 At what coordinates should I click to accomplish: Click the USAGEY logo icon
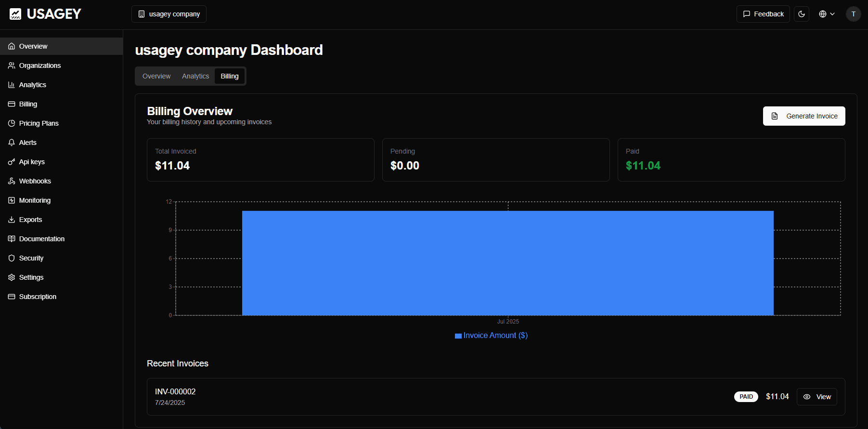[x=15, y=14]
